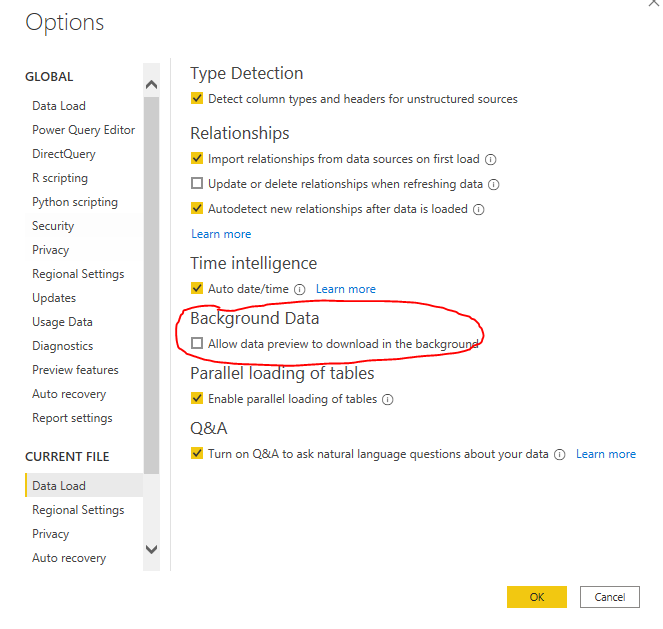Open Current File Auto recovery
This screenshot has width=663, height=629.
[x=69, y=558]
